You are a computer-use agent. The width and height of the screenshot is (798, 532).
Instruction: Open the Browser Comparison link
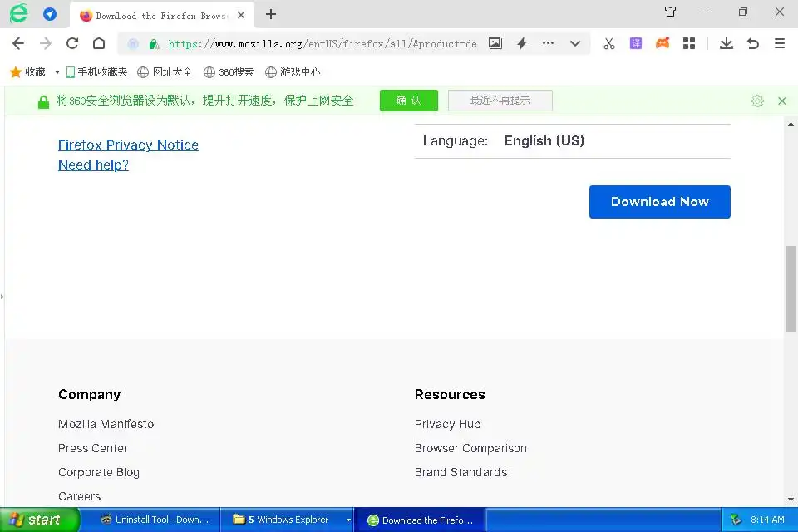click(x=470, y=448)
